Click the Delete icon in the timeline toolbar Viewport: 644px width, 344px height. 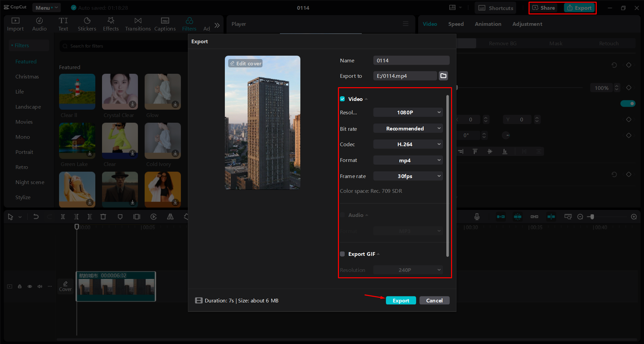(x=103, y=217)
